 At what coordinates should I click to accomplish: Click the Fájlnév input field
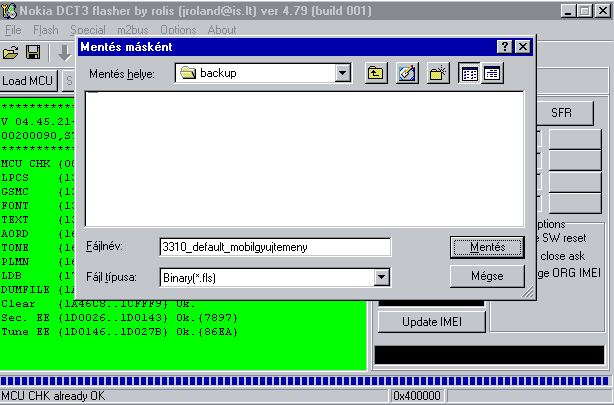pos(275,247)
